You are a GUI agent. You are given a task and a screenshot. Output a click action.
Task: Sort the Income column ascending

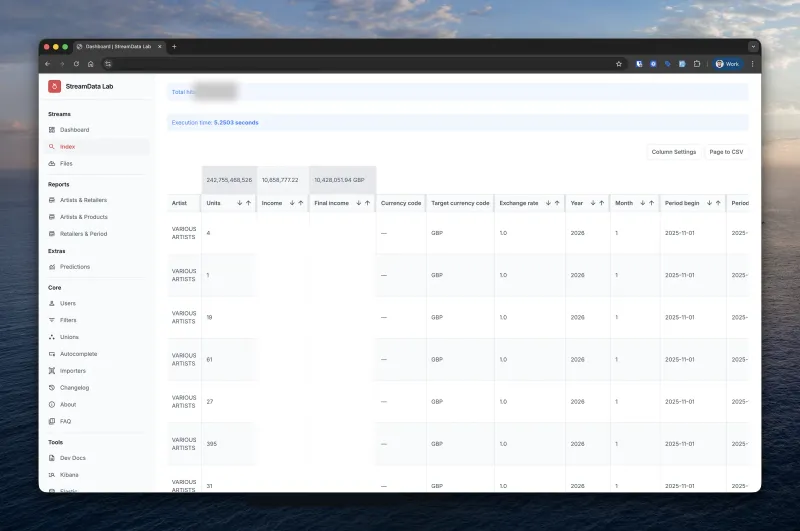[x=301, y=203]
